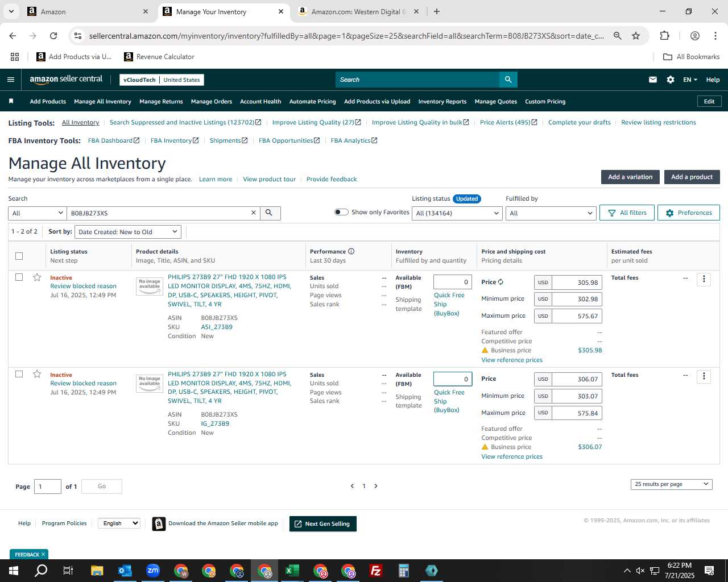Star the IG_273B9 listing as favorite
The height and width of the screenshot is (582, 728).
click(x=37, y=374)
